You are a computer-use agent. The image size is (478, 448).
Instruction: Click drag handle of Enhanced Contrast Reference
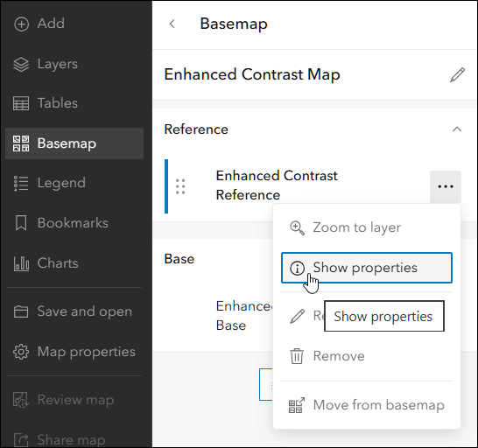click(180, 186)
